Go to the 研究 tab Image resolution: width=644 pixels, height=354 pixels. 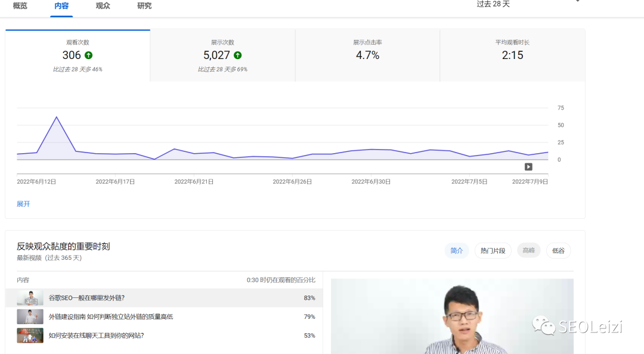click(144, 6)
